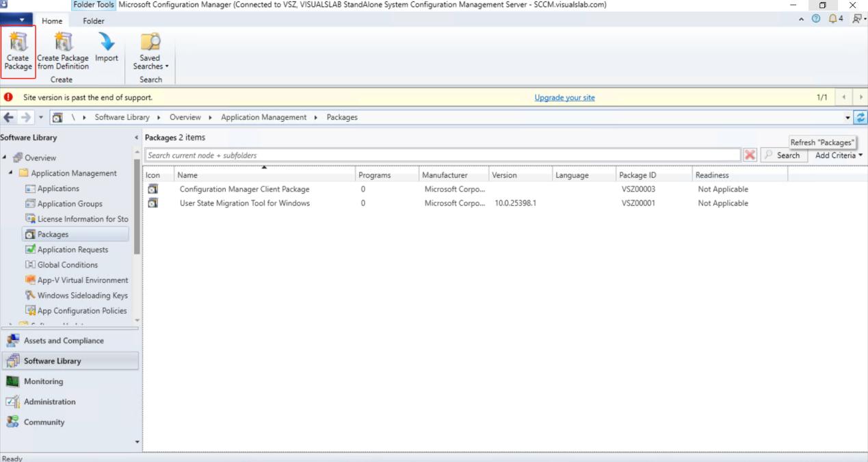
Task: Select the Home ribbon tab
Action: coord(52,21)
